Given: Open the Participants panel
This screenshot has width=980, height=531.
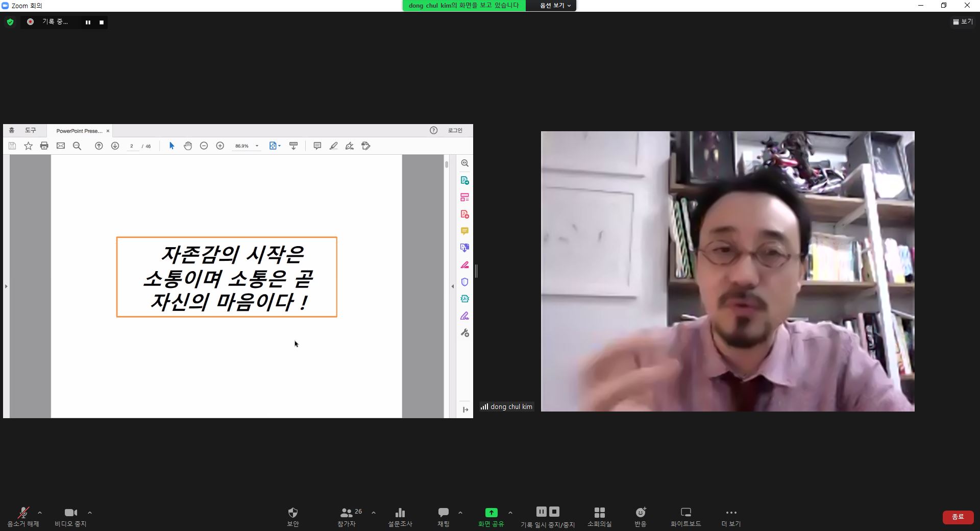Looking at the screenshot, I should (x=347, y=516).
